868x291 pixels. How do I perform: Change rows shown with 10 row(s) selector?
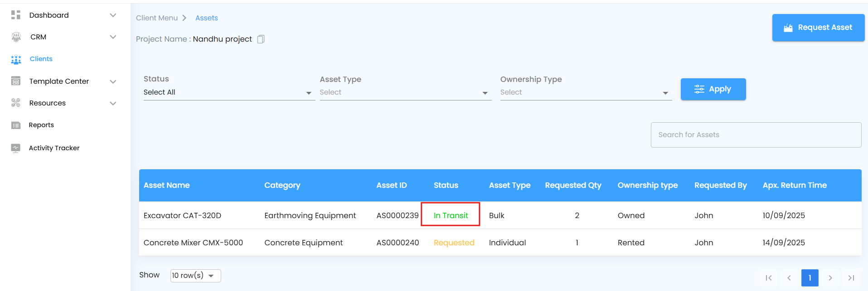tap(195, 276)
